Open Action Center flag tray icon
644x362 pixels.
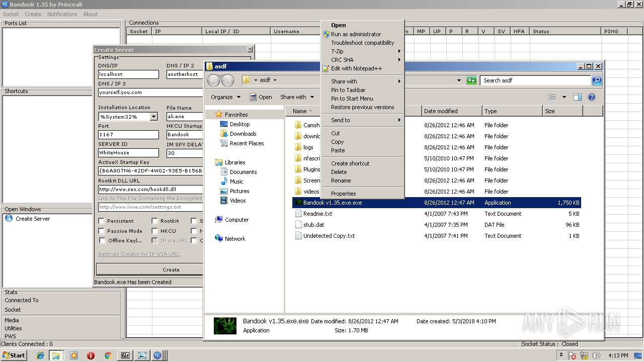click(x=572, y=355)
